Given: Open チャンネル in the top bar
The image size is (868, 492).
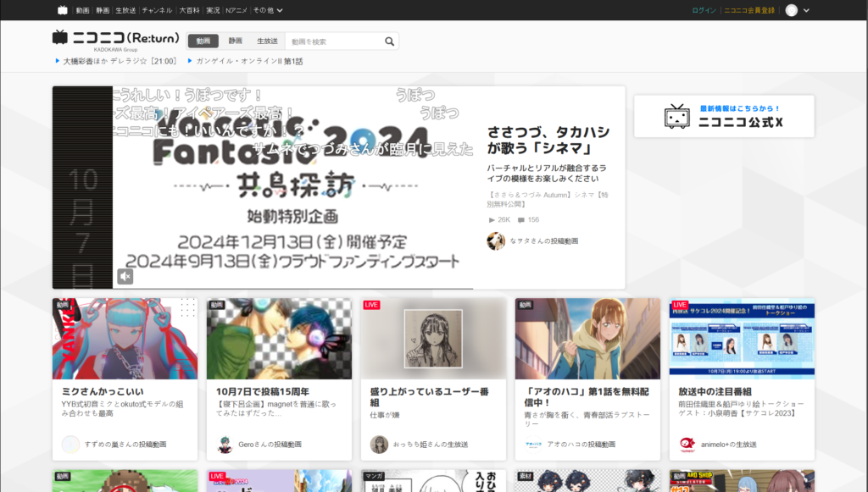Looking at the screenshot, I should coord(157,10).
